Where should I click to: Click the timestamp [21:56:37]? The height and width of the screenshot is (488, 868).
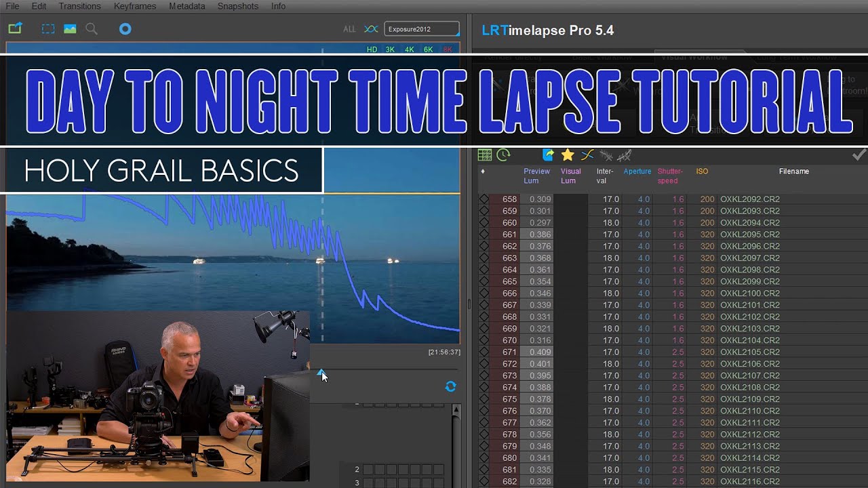click(x=444, y=352)
